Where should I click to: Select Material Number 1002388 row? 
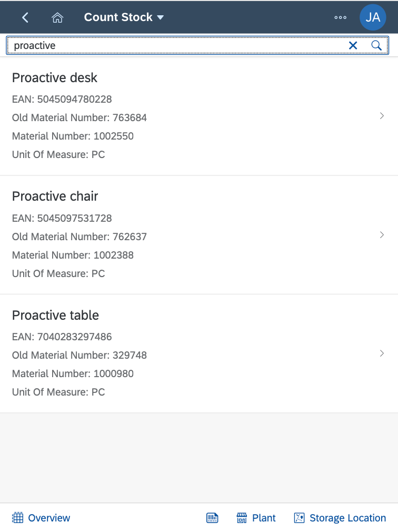point(73,255)
